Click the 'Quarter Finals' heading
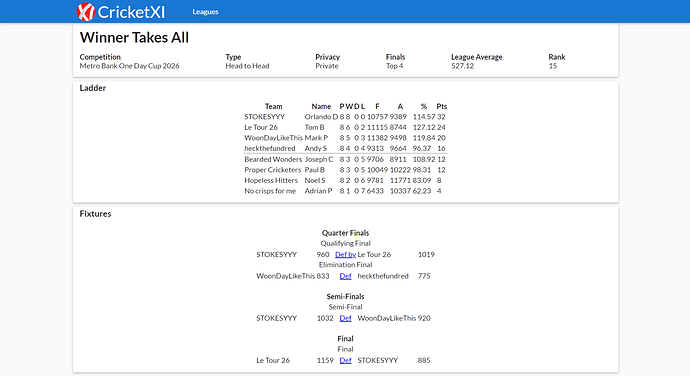The width and height of the screenshot is (690, 376). click(x=345, y=233)
